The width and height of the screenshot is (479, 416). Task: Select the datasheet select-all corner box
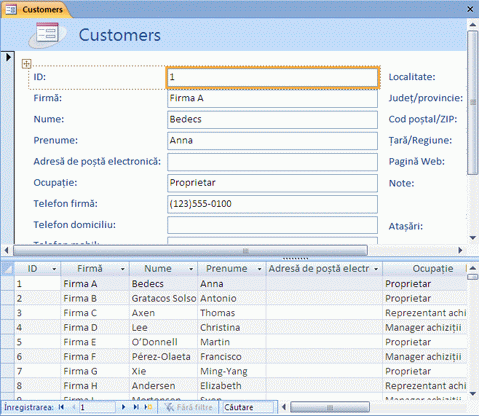click(7, 269)
